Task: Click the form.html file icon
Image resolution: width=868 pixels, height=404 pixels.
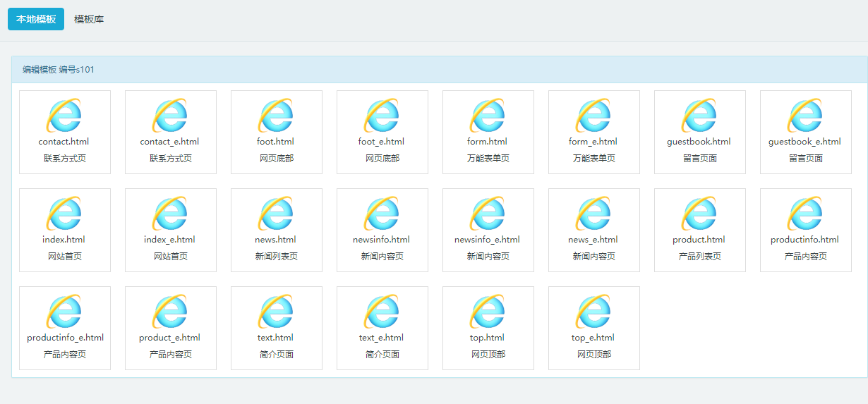Action: [488, 116]
